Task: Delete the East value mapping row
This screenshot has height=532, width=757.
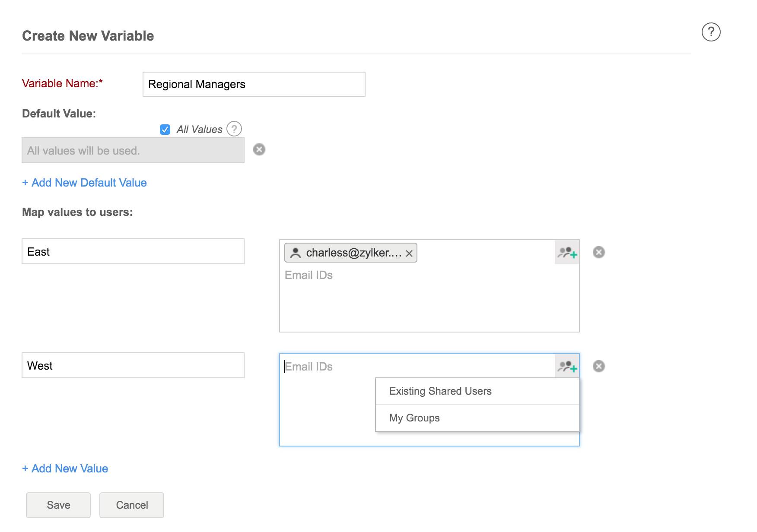Action: pyautogui.click(x=599, y=252)
